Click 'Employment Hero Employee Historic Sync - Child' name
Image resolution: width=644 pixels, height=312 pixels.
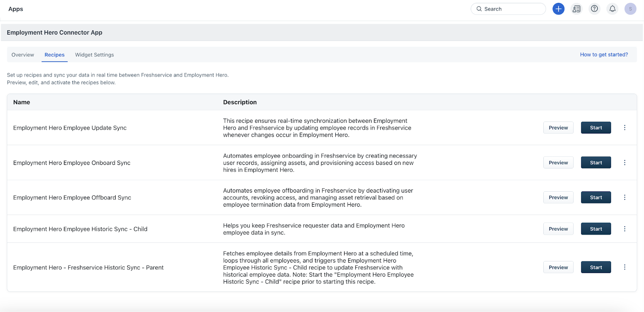coord(80,229)
